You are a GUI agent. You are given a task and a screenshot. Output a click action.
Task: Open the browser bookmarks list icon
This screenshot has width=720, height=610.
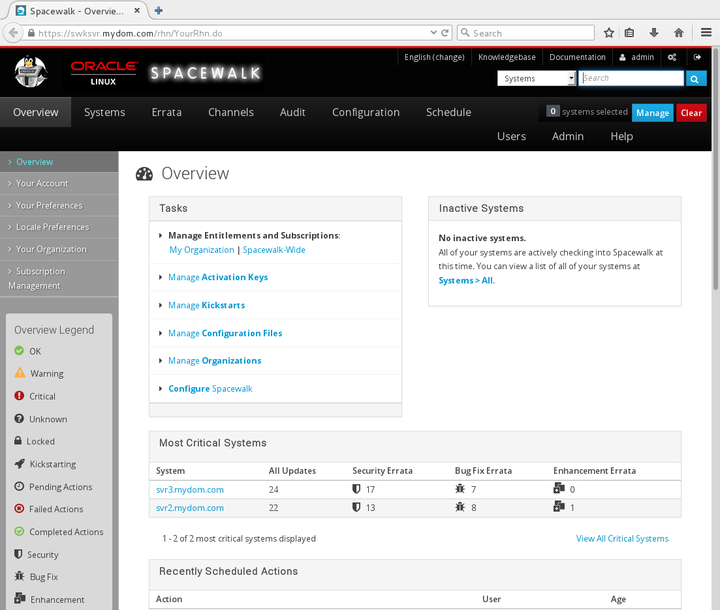coord(630,33)
